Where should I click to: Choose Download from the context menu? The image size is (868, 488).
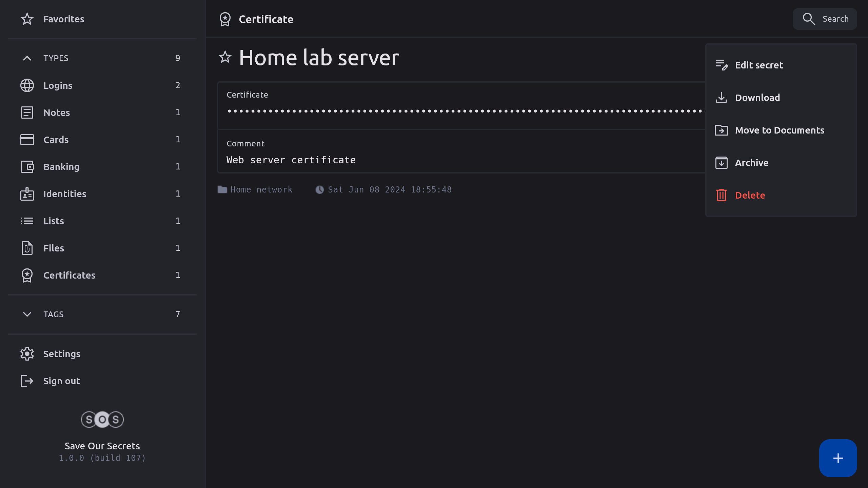(x=757, y=98)
